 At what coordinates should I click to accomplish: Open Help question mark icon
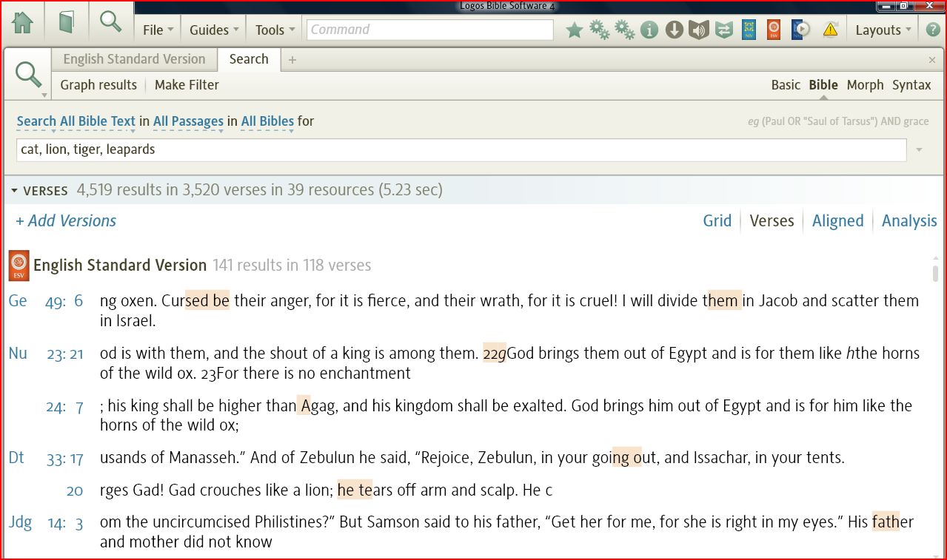coord(933,30)
